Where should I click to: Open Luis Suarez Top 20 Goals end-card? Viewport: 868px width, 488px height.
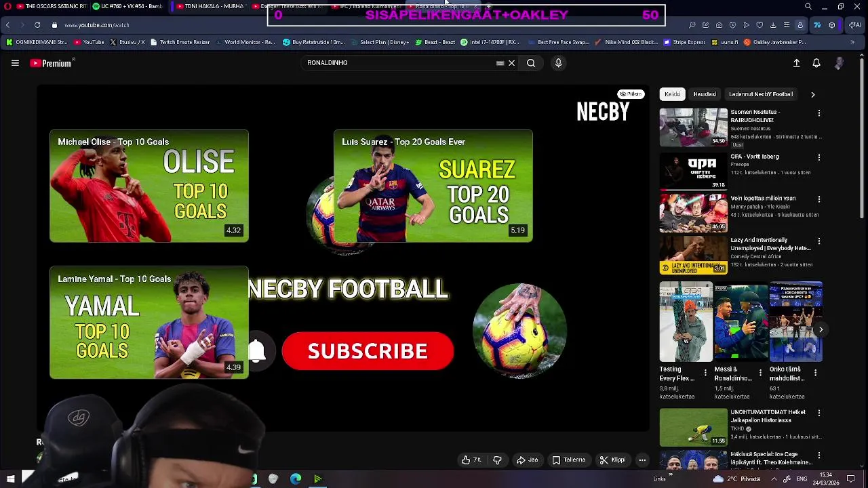pyautogui.click(x=433, y=186)
